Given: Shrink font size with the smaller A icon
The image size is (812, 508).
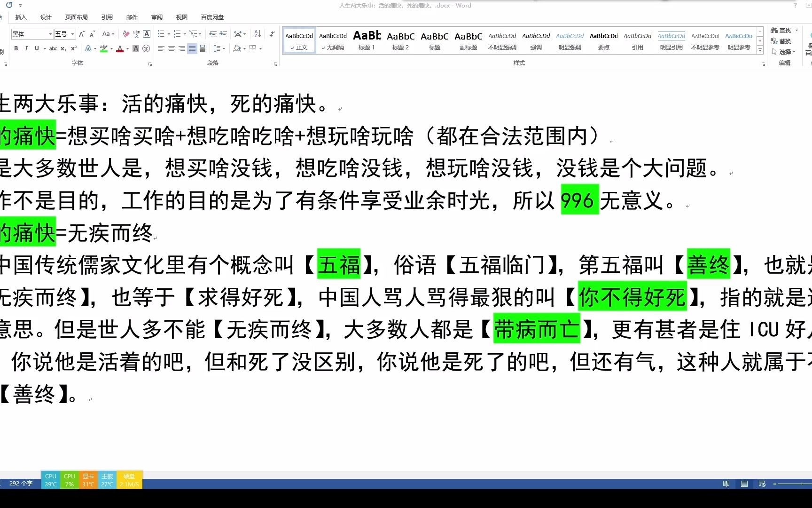Looking at the screenshot, I should click(x=92, y=34).
